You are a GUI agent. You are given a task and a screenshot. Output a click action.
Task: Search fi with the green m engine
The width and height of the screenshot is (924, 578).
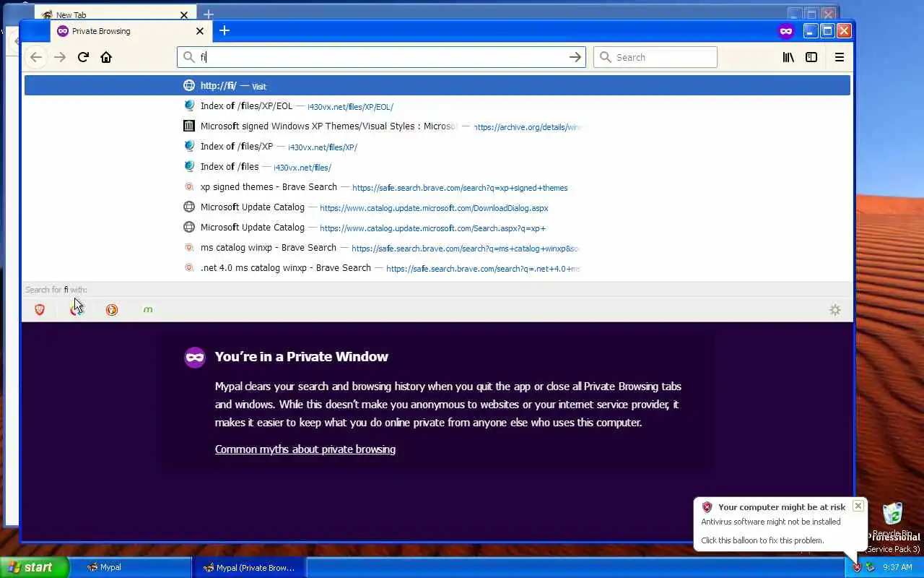pyautogui.click(x=148, y=309)
